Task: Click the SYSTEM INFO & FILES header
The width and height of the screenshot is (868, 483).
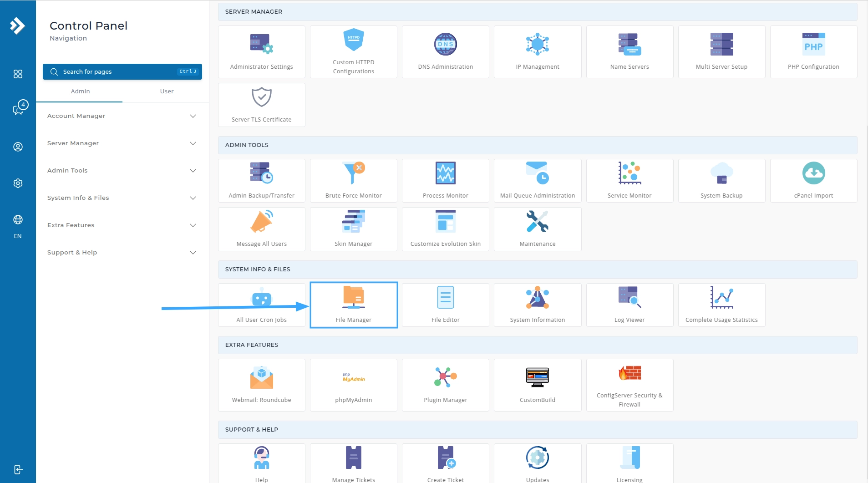Action: coord(538,269)
